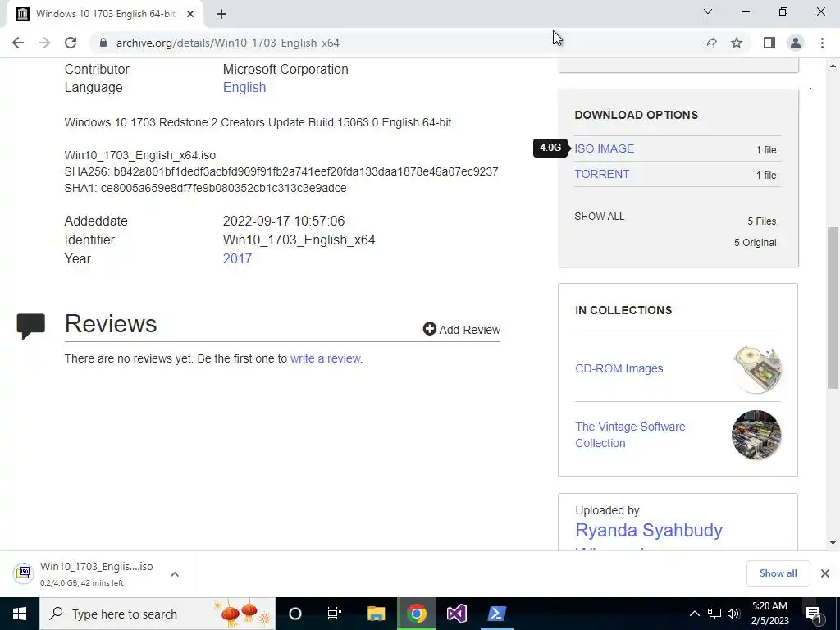
Task: Go back to the previous page
Action: 18,43
